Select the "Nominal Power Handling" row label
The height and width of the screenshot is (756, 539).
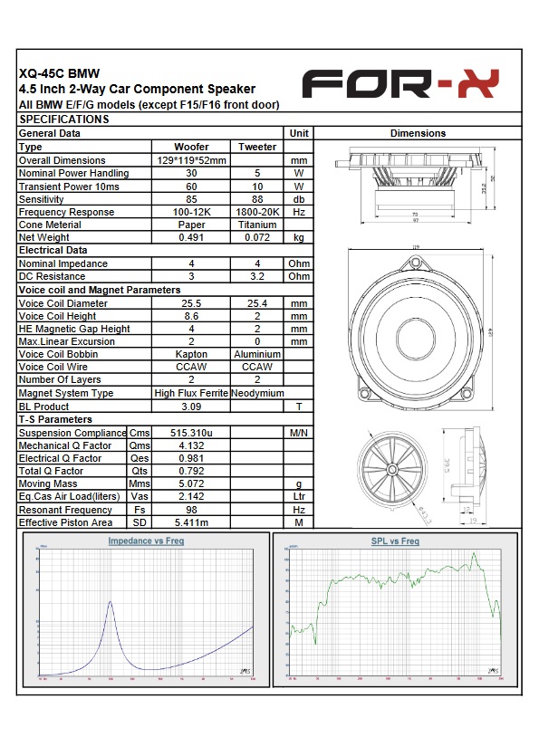pos(73,173)
